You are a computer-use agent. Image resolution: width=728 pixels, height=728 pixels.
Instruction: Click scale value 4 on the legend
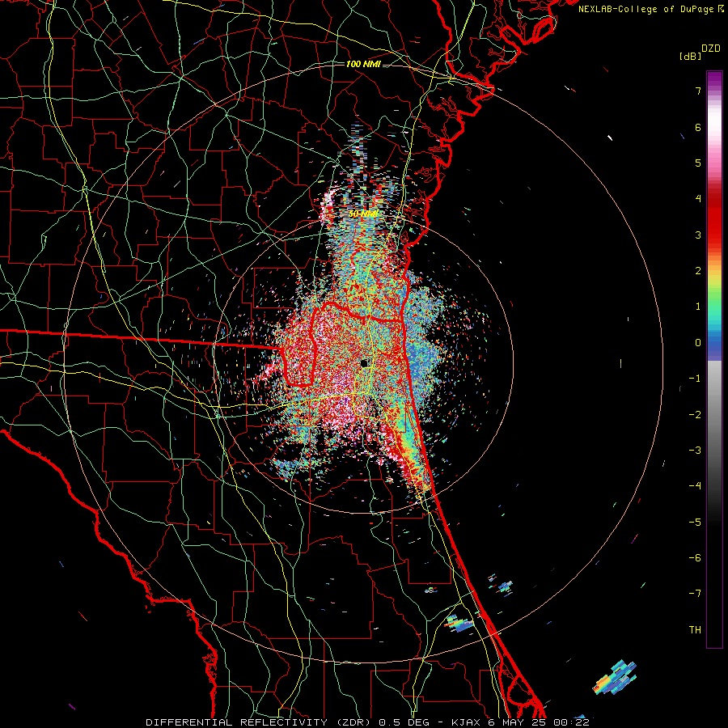coord(698,199)
